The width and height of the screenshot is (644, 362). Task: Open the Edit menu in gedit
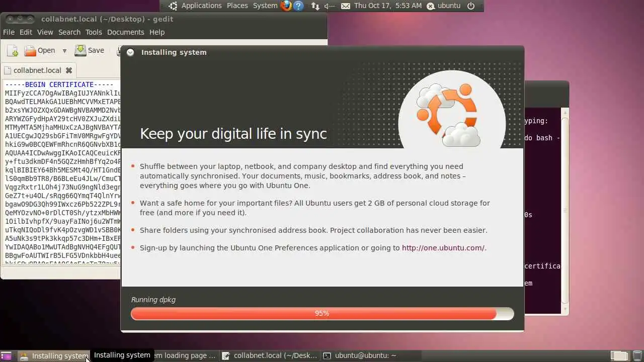click(x=26, y=32)
